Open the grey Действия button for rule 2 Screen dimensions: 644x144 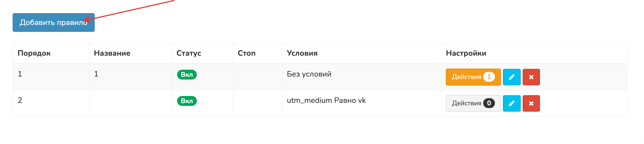point(473,103)
